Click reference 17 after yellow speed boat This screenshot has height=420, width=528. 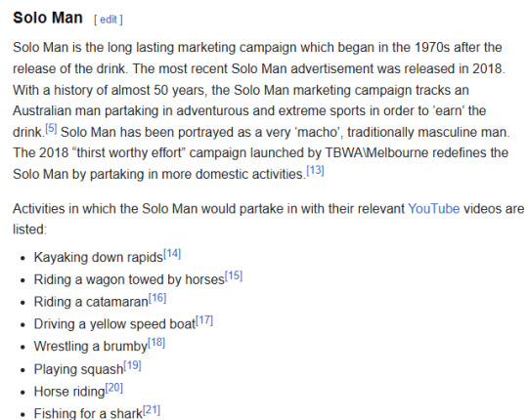click(x=204, y=320)
